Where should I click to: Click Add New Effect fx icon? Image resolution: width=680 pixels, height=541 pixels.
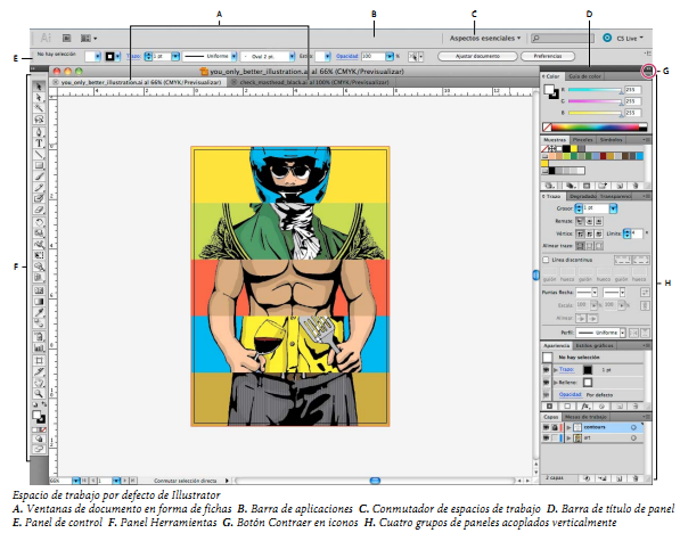(585, 407)
